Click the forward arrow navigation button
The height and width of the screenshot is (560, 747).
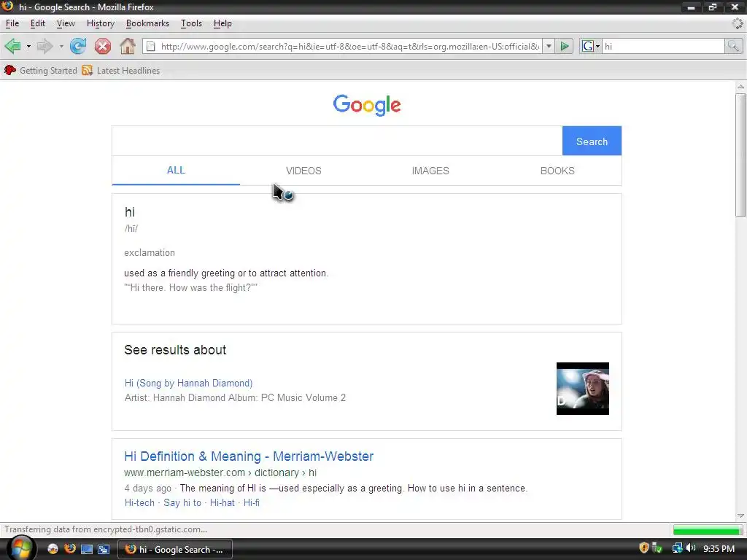point(44,46)
